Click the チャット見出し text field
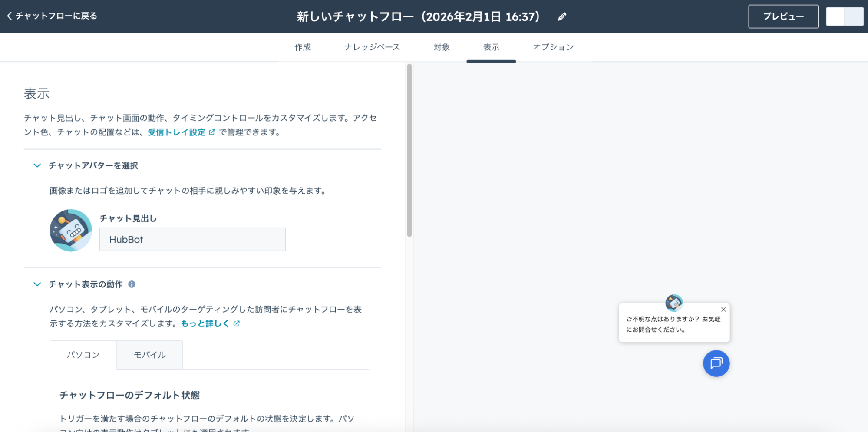The height and width of the screenshot is (432, 868). (x=192, y=240)
